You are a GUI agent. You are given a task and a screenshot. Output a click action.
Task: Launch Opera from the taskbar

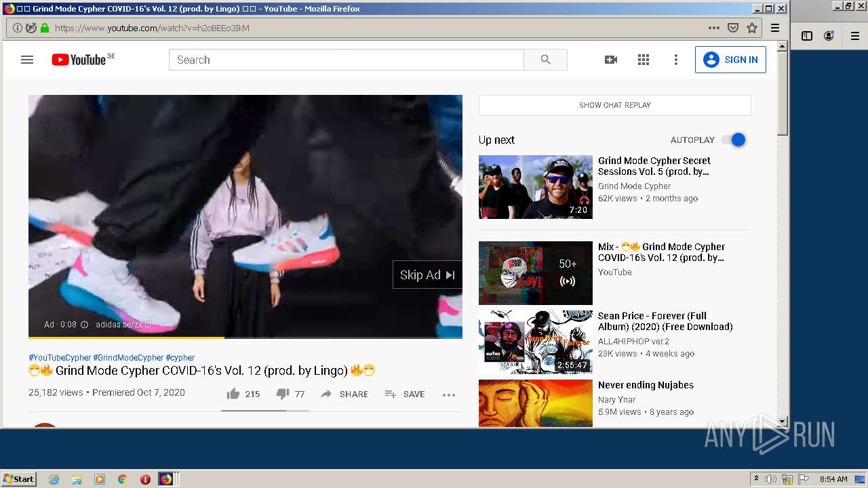click(145, 479)
